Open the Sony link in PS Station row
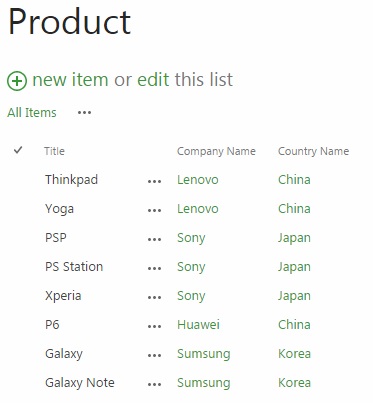The height and width of the screenshot is (403, 373). pos(191,267)
